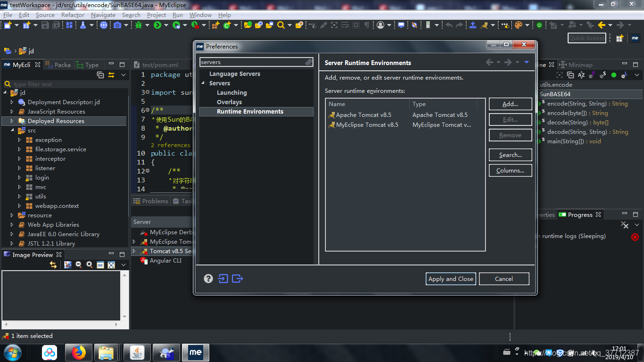This screenshot has height=362, width=644.
Task: Click the New file toolbar icon
Action: [8, 25]
